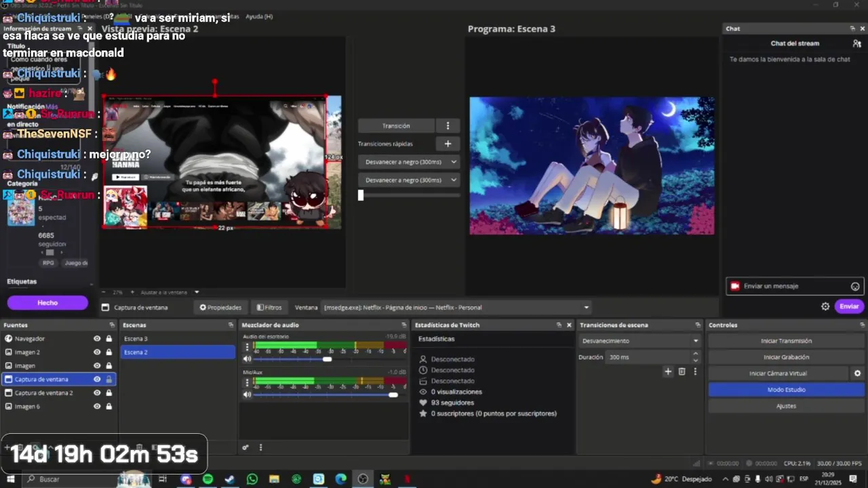Image resolution: width=868 pixels, height=488 pixels.
Task: Open Windows Start menu
Action: [11, 479]
